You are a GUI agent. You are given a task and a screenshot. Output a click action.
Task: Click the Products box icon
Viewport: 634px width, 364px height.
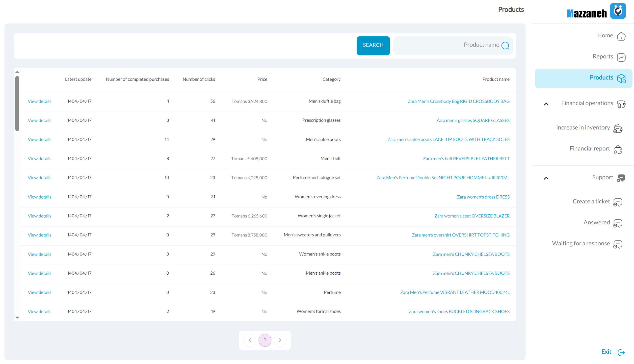pyautogui.click(x=621, y=78)
